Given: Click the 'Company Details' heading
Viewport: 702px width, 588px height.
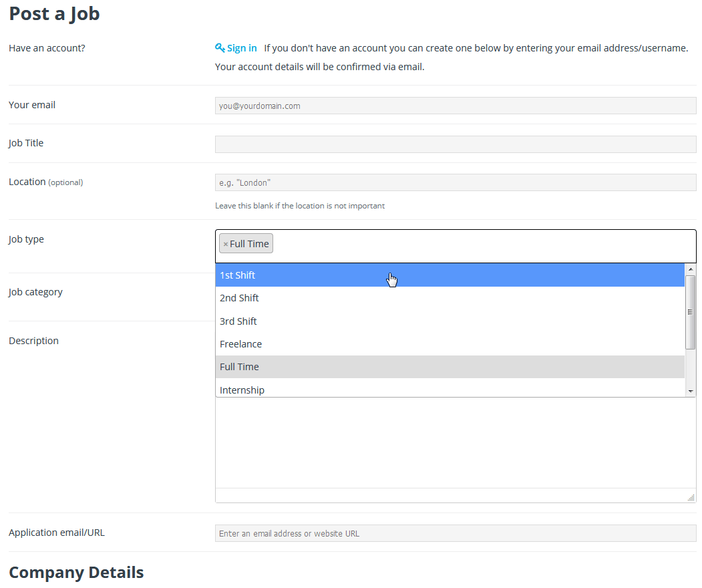Looking at the screenshot, I should [76, 573].
